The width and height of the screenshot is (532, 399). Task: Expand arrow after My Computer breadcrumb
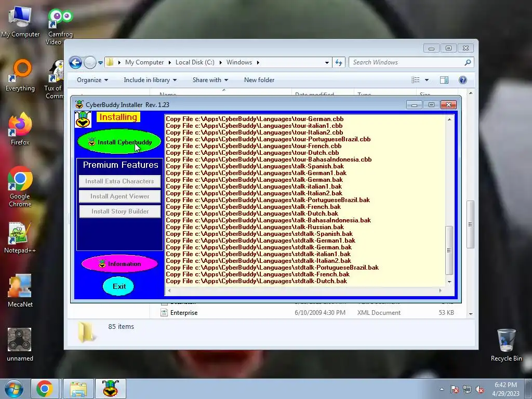click(x=169, y=62)
